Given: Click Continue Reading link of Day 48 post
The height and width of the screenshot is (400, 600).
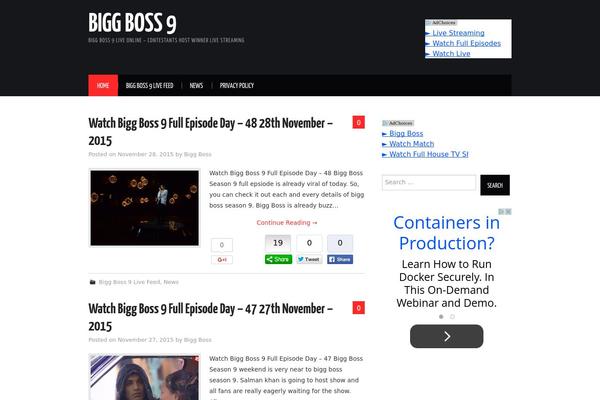Looking at the screenshot, I should 287,222.
